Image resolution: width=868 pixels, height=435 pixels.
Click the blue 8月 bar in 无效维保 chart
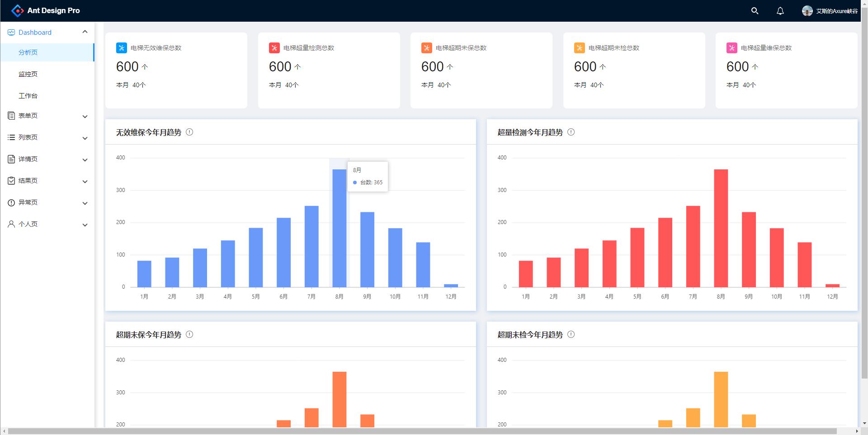340,228
